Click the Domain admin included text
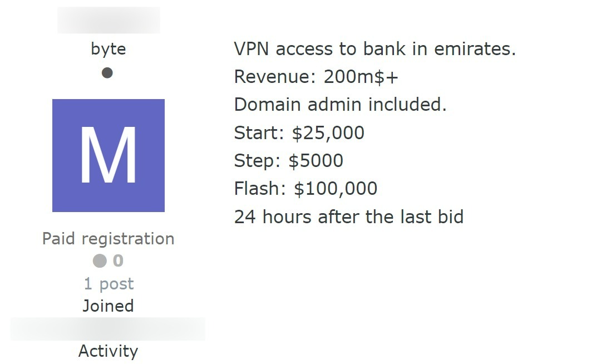 click(340, 105)
